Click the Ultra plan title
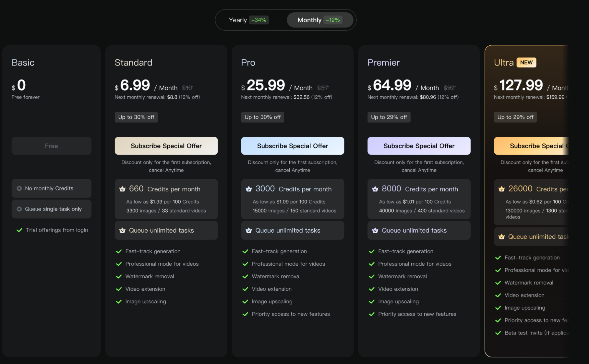Viewport: 589px width, 364px height. pos(504,62)
